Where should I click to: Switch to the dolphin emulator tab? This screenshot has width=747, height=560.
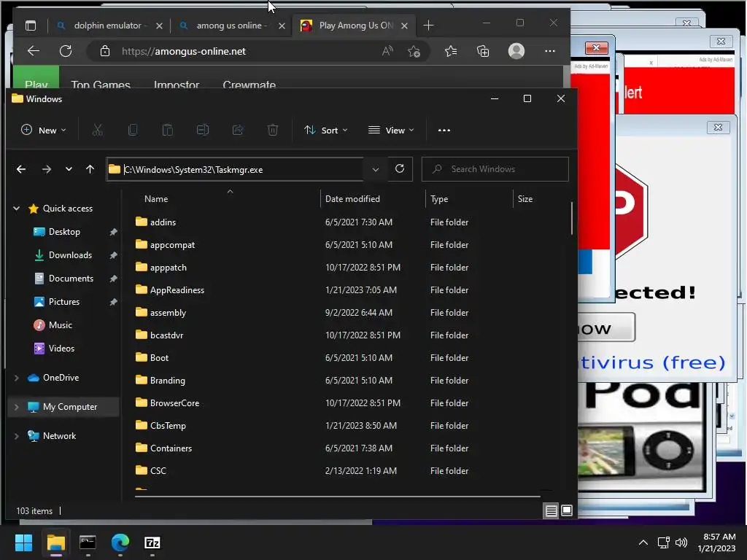[x=109, y=26]
